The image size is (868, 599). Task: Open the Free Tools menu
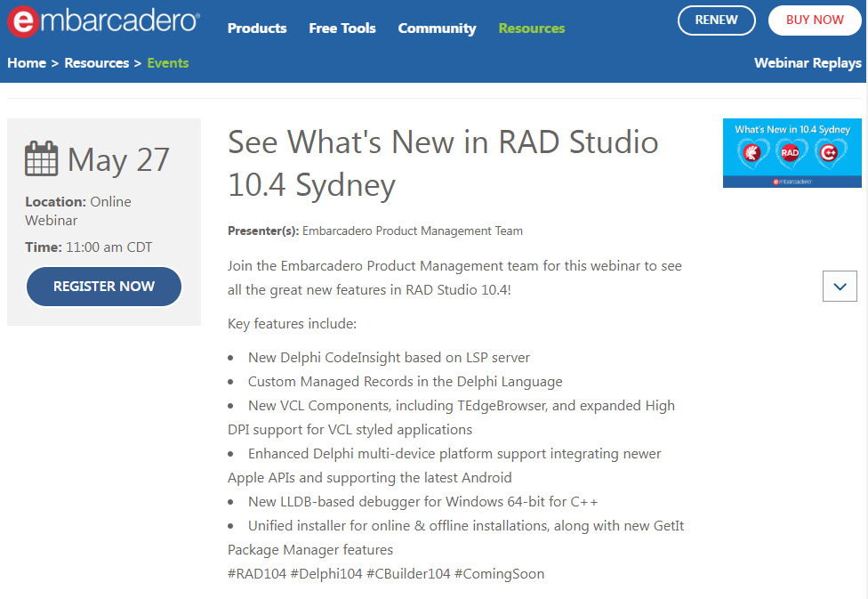pos(342,28)
